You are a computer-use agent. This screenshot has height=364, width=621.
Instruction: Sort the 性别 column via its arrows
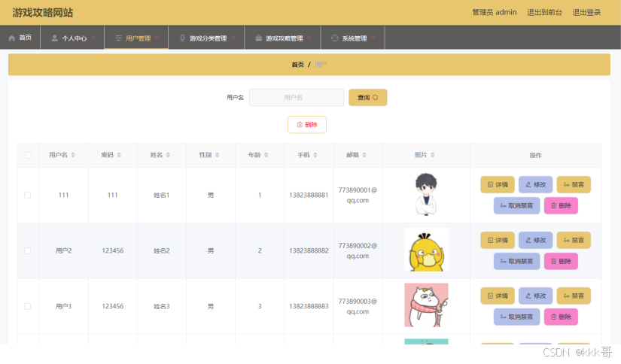[x=217, y=155]
